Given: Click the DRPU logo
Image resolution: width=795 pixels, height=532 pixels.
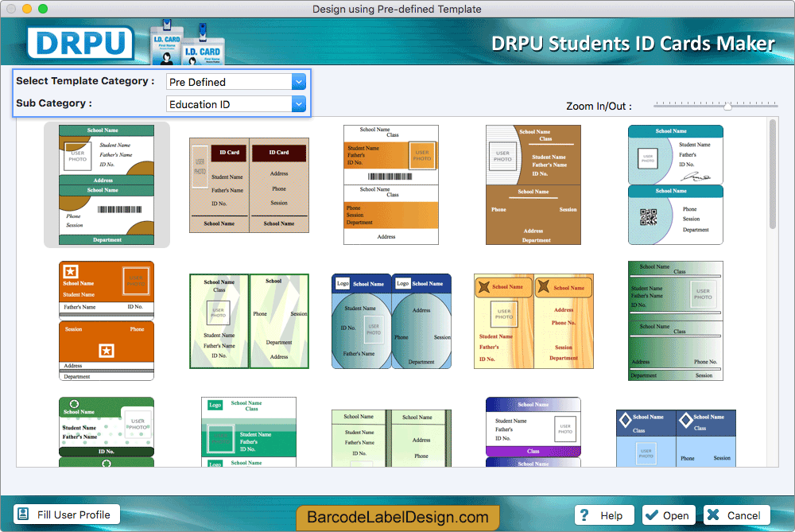Looking at the screenshot, I should point(80,43).
